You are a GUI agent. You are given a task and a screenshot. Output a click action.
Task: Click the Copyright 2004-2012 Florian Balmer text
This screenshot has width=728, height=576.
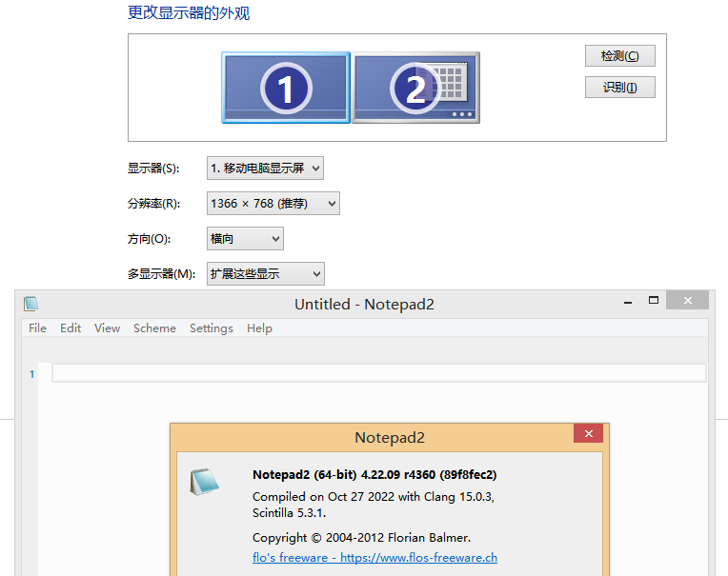click(x=362, y=538)
